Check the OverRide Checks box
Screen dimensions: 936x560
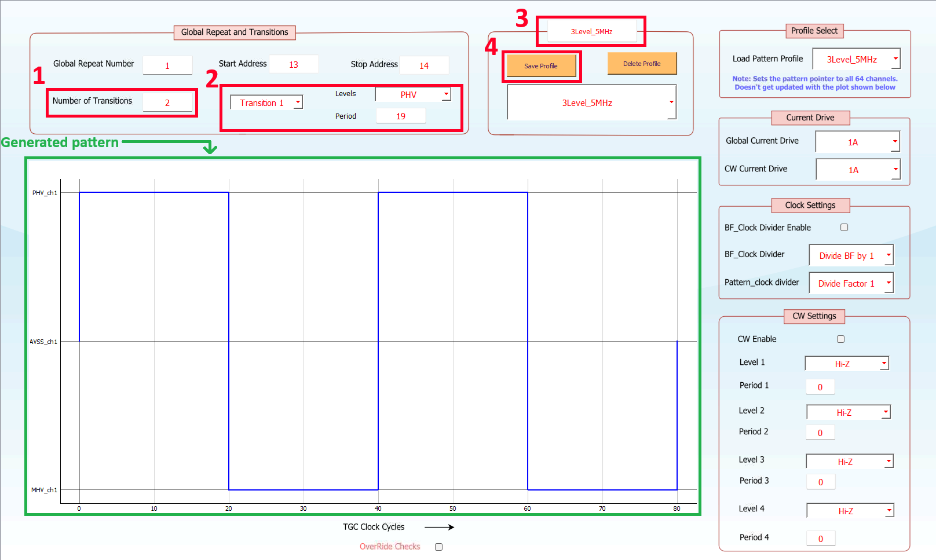438,547
